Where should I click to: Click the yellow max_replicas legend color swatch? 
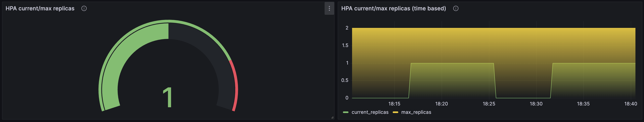point(395,112)
